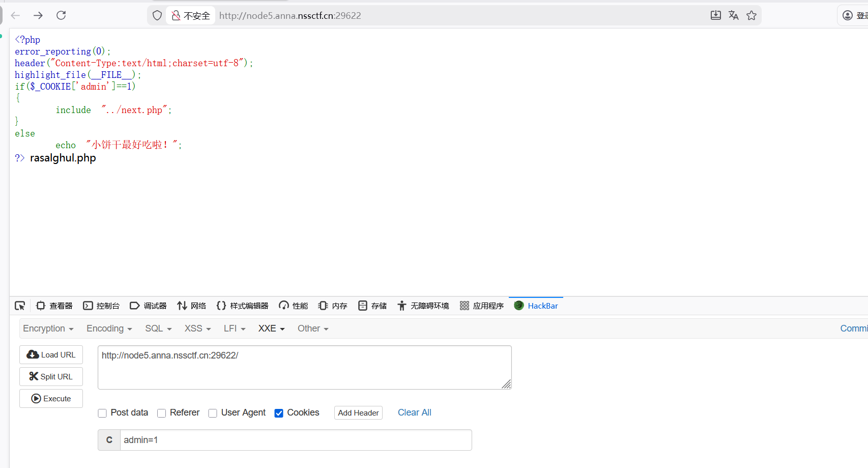Open the XXE dropdown menu

pos(271,328)
